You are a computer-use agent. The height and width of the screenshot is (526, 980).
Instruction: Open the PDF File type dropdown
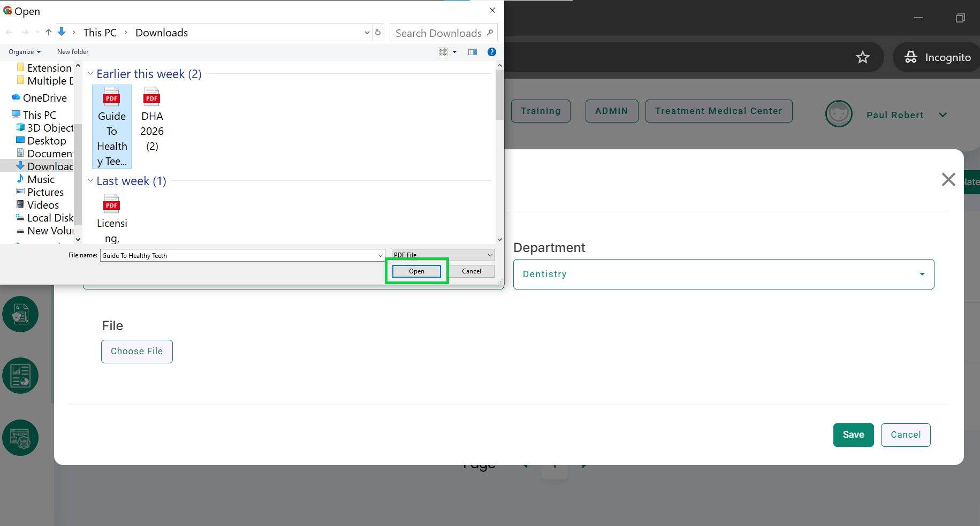(x=443, y=255)
